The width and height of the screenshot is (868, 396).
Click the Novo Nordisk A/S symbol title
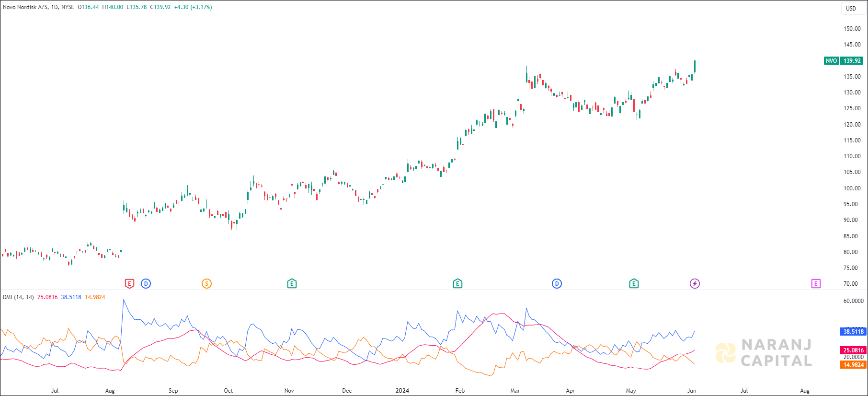[25, 7]
